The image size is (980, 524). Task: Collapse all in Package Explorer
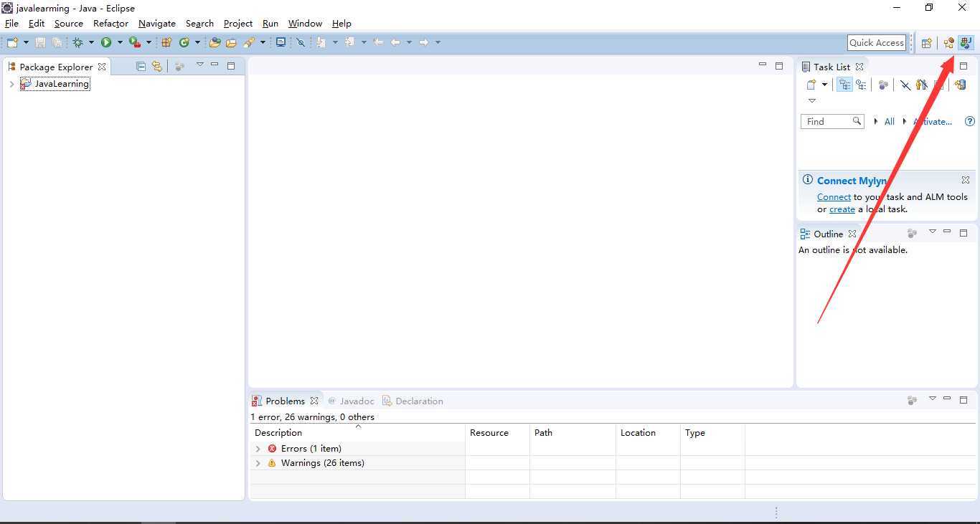pyautogui.click(x=141, y=66)
